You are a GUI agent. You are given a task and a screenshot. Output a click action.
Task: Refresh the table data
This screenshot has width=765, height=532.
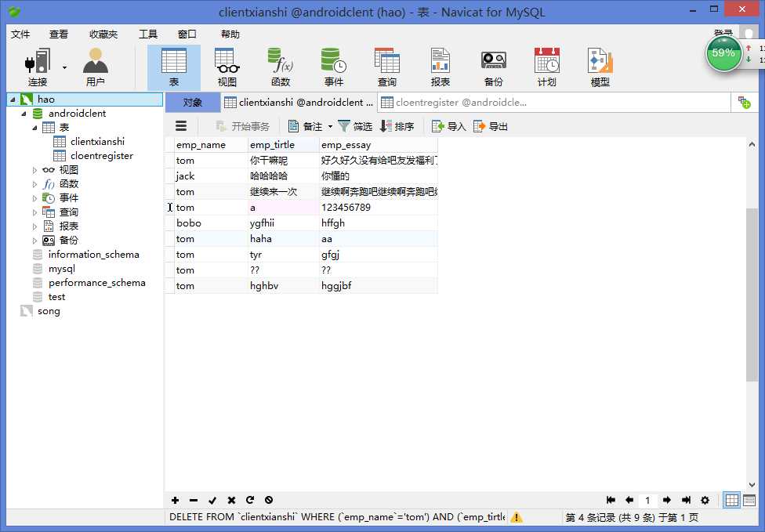250,500
